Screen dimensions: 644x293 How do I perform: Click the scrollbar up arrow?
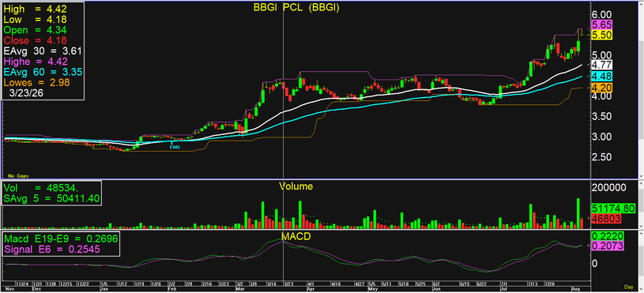(x=641, y=4)
